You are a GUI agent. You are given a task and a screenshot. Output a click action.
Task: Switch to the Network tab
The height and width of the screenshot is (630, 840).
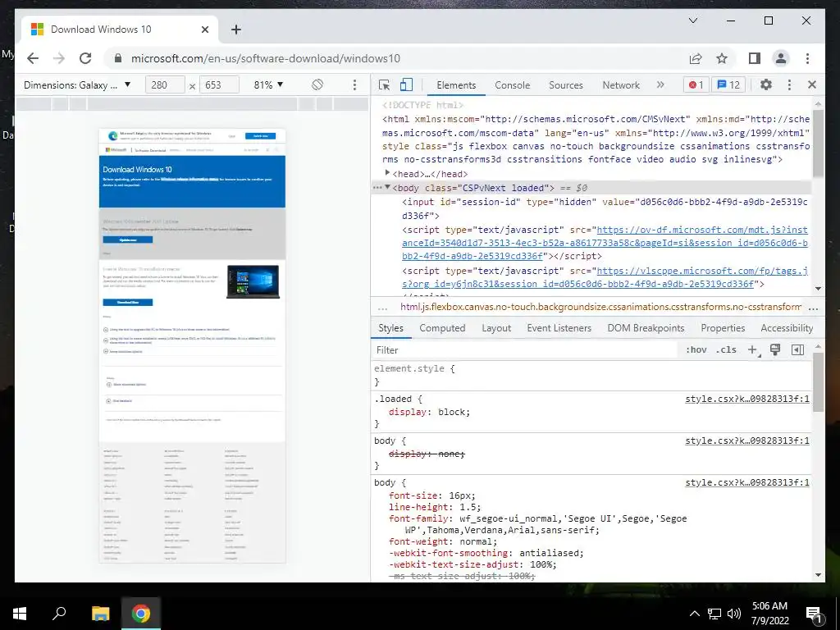click(621, 84)
